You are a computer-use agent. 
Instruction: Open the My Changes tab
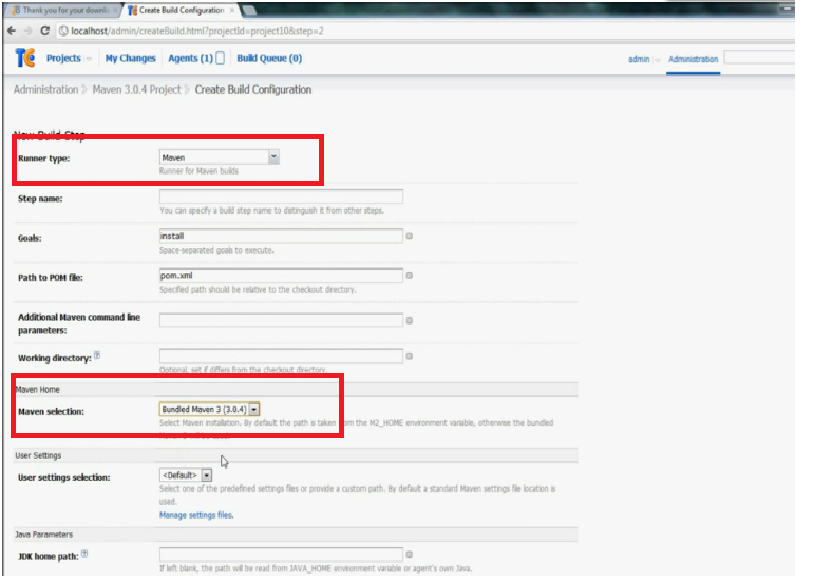point(131,58)
